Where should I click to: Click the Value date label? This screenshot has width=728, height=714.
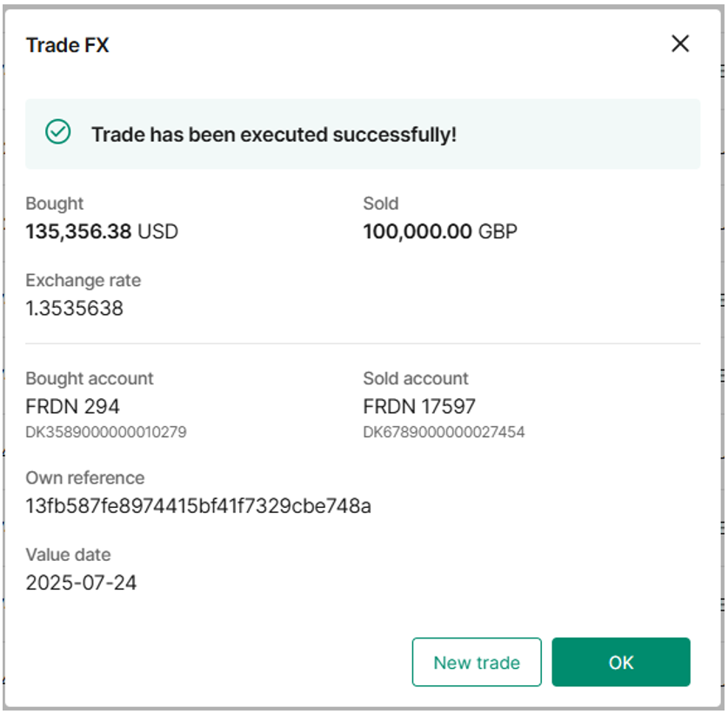pyautogui.click(x=68, y=555)
